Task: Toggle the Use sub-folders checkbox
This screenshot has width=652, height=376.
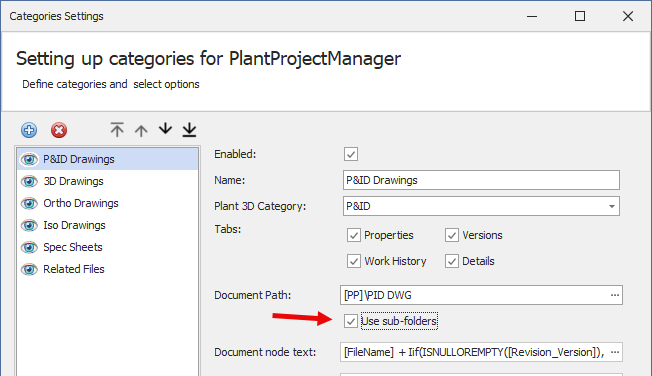Action: click(351, 321)
